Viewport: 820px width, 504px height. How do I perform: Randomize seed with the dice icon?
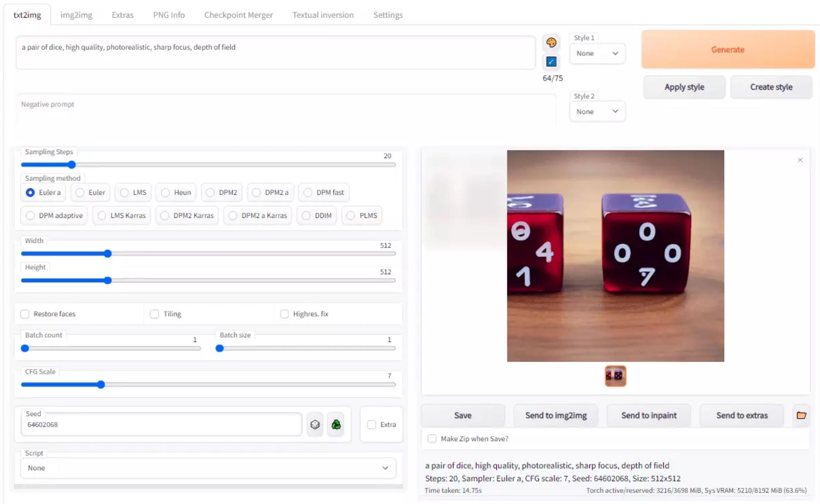click(x=315, y=424)
